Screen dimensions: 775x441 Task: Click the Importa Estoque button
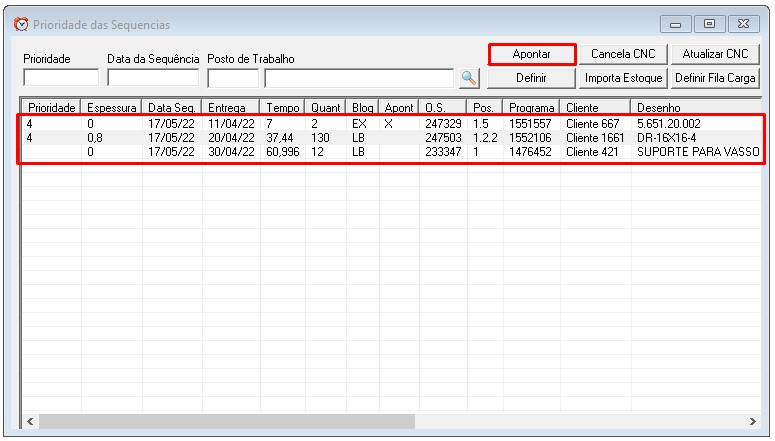(x=623, y=78)
